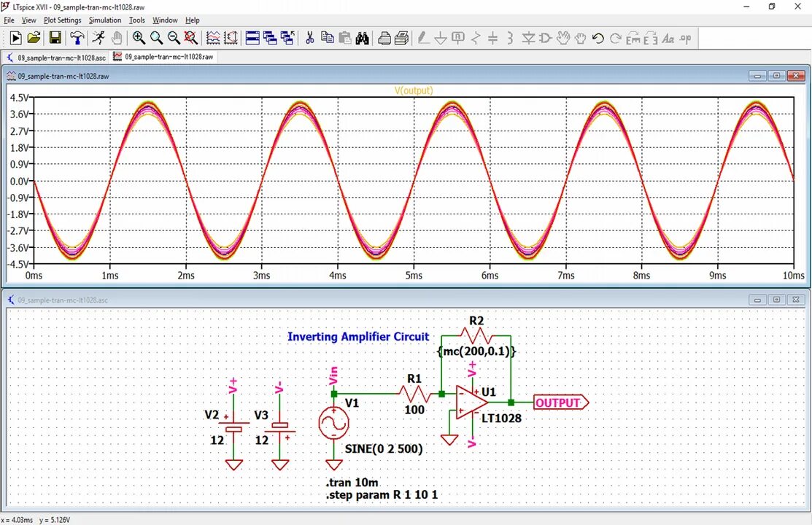Click the Zoom Out magnifier icon

pos(174,38)
